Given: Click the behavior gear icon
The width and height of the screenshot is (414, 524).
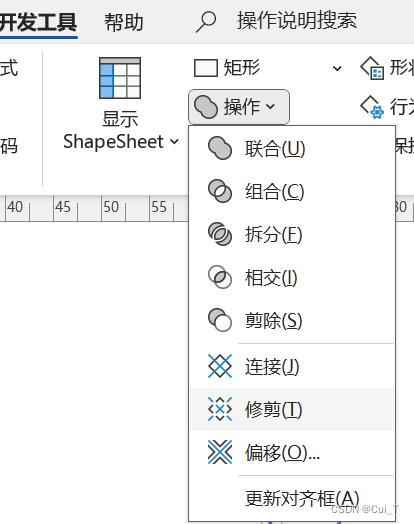Looking at the screenshot, I should tap(372, 107).
